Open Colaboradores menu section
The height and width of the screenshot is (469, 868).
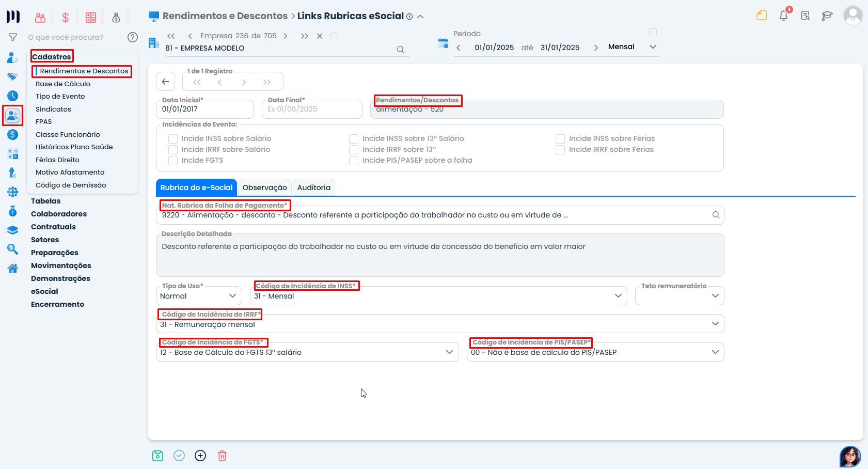pos(59,214)
